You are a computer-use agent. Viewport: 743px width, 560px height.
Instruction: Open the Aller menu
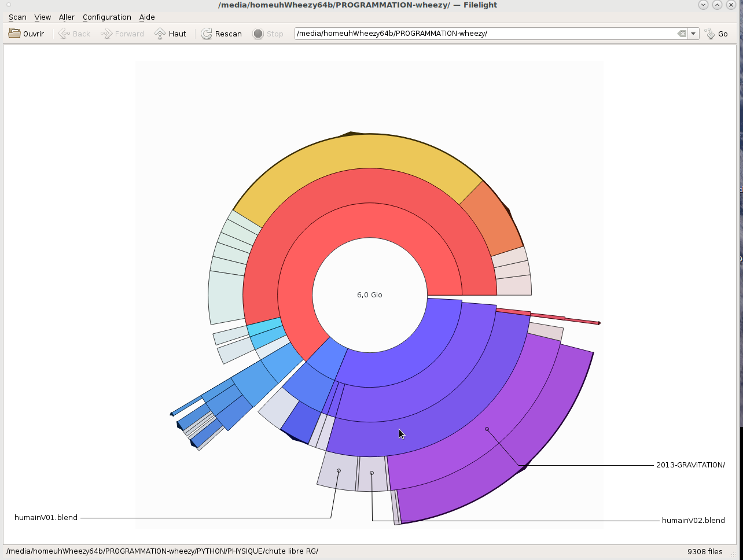pyautogui.click(x=67, y=17)
